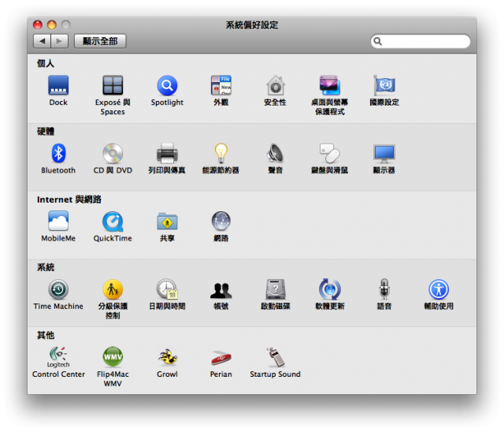Click the magnifier icon in search field
The height and width of the screenshot is (432, 504).
[378, 41]
